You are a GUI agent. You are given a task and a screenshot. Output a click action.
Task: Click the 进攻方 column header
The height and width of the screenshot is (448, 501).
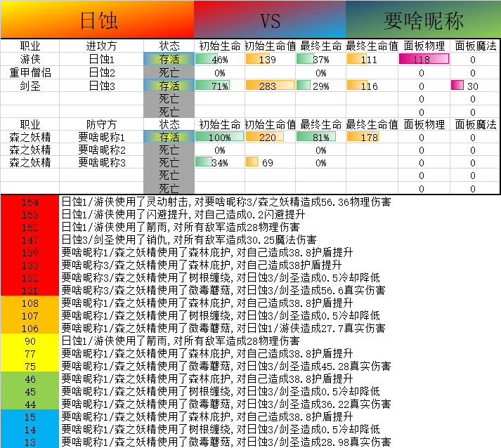coord(101,46)
